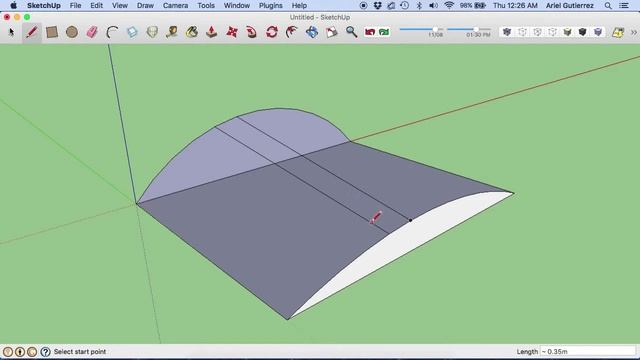Viewport: 640px width, 360px height.
Task: Click the green Redo arrow button
Action: tap(384, 32)
